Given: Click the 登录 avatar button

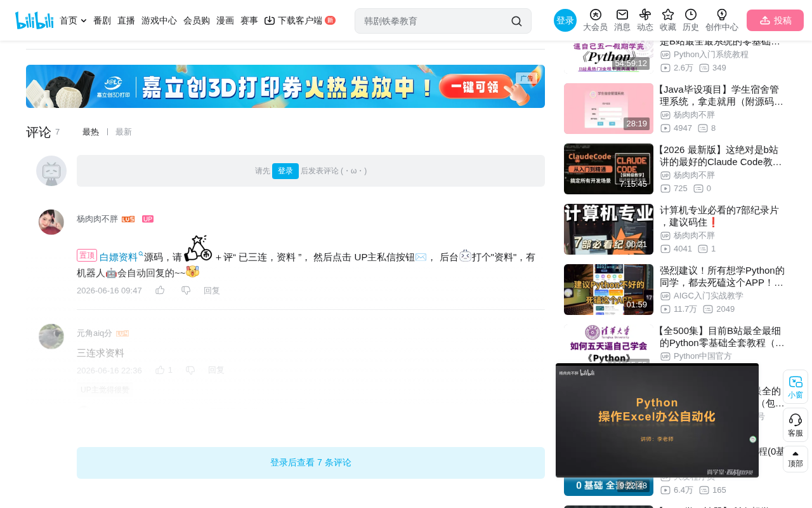Looking at the screenshot, I should pyautogui.click(x=565, y=20).
